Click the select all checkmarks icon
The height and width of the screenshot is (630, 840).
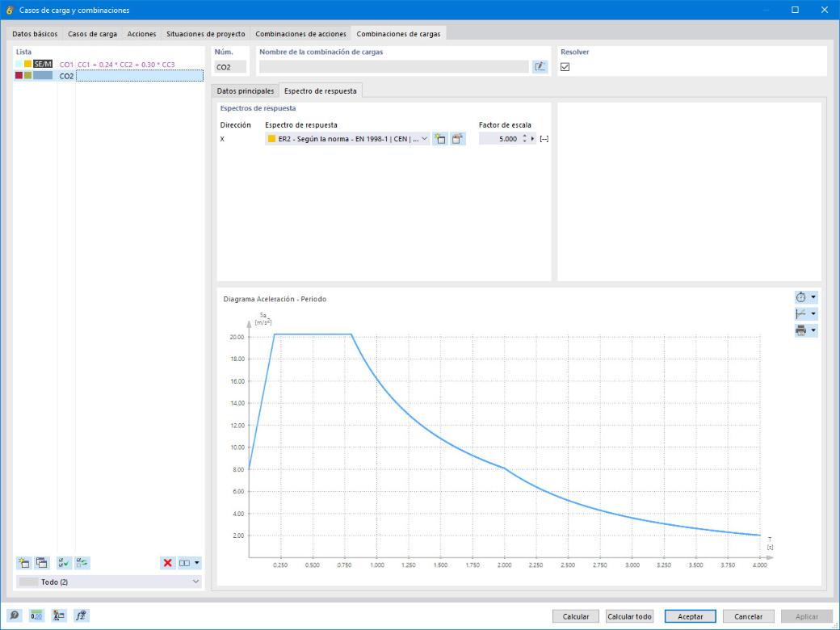pyautogui.click(x=65, y=562)
